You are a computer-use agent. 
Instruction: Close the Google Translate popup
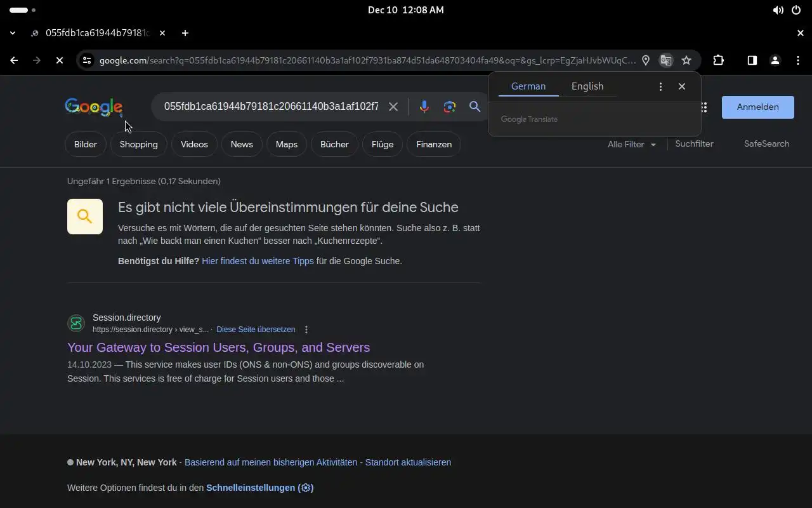682,86
